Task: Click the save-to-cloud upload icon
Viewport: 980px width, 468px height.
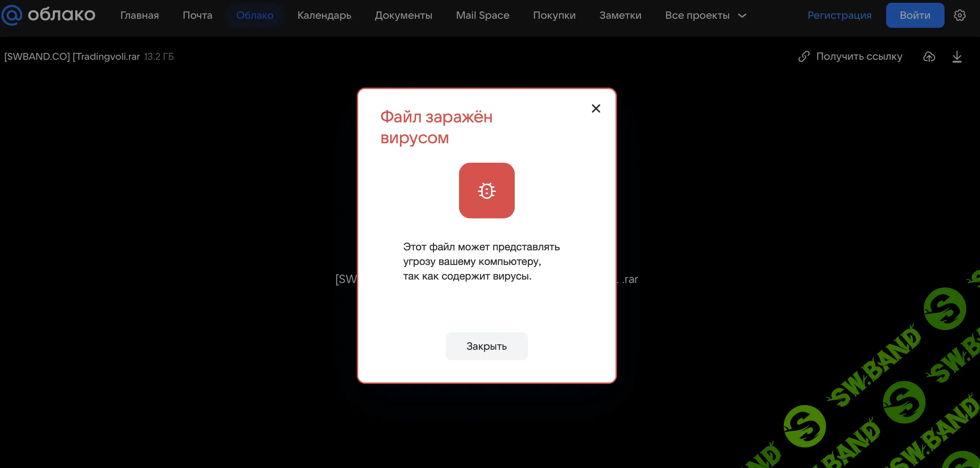Action: coord(929,56)
